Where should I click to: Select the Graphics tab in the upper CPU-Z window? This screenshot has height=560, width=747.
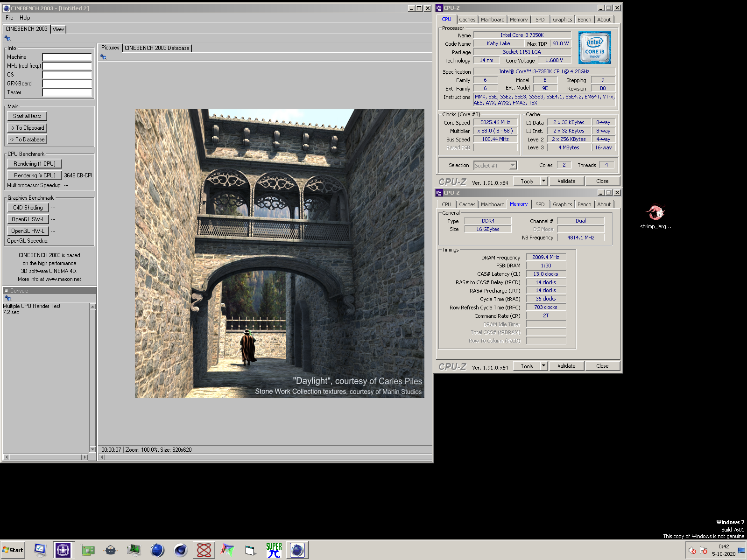[x=562, y=20]
